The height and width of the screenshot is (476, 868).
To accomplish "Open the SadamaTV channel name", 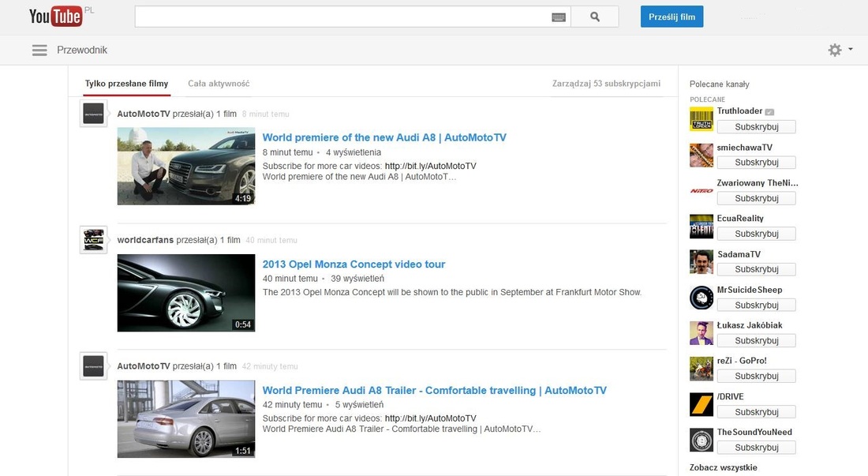I will [739, 254].
